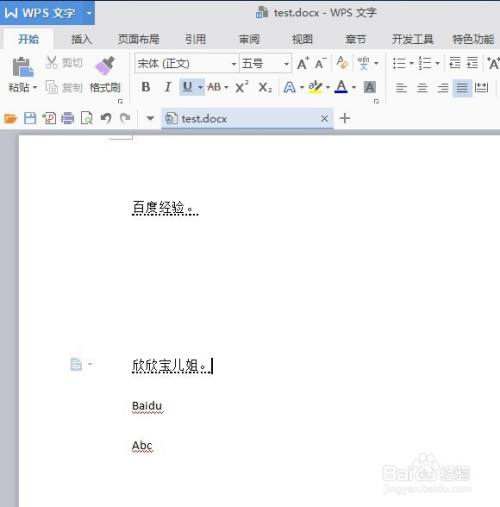This screenshot has width=500, height=507.
Task: Select the Format Painter brush
Action: [105, 65]
